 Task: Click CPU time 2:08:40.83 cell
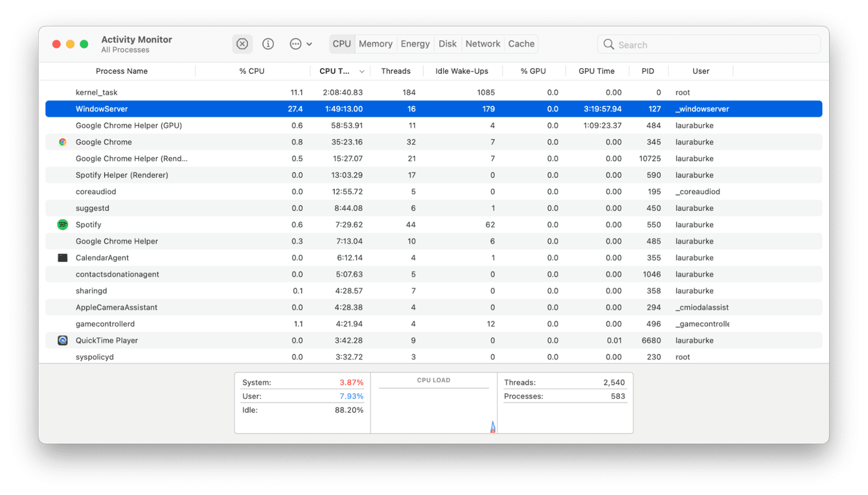coord(343,93)
